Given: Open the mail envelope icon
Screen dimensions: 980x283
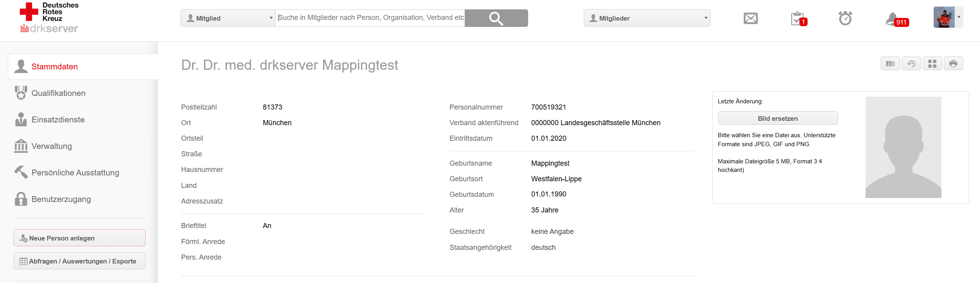Looking at the screenshot, I should click(x=750, y=18).
